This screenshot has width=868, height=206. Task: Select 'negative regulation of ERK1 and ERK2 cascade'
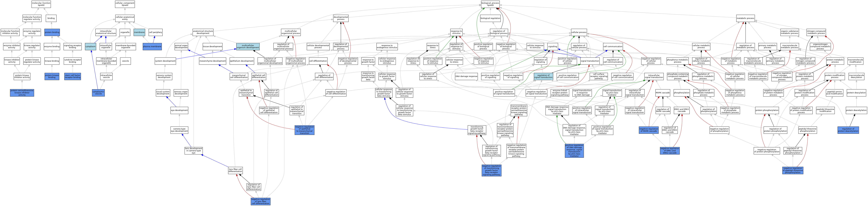(670, 151)
